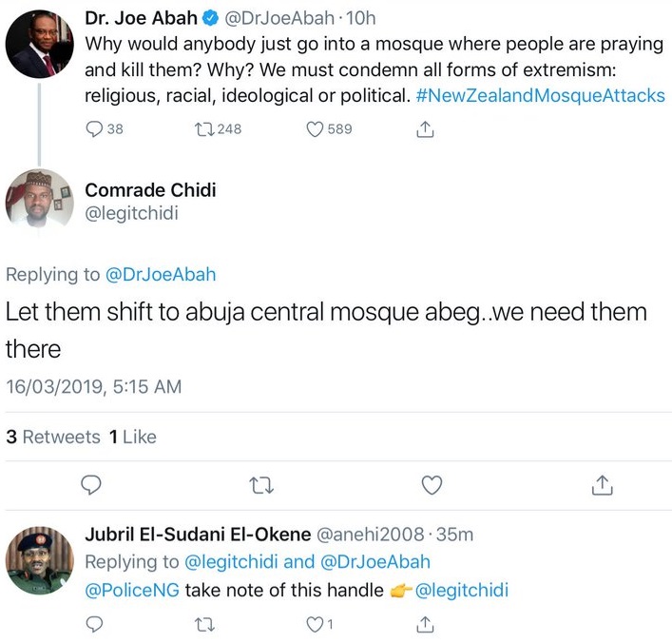This screenshot has height=643, width=672.
Task: Open the @DrJoeAbah mention under Comrade Chidi
Action: (161, 275)
